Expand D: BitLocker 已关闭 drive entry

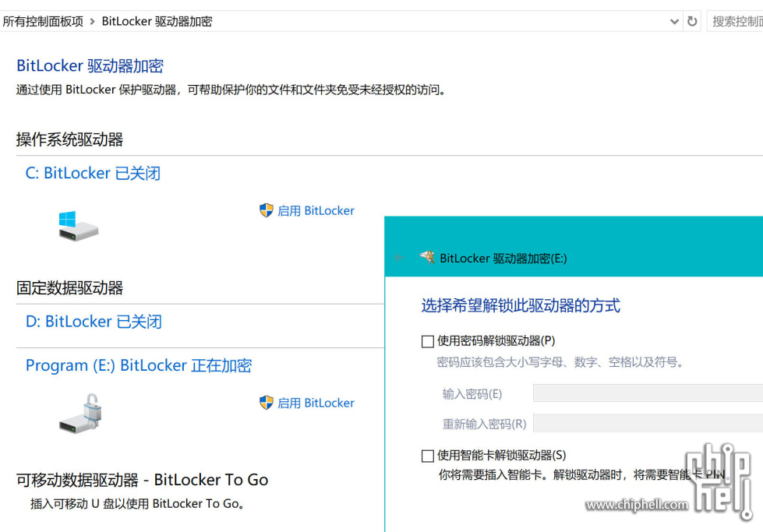point(94,322)
